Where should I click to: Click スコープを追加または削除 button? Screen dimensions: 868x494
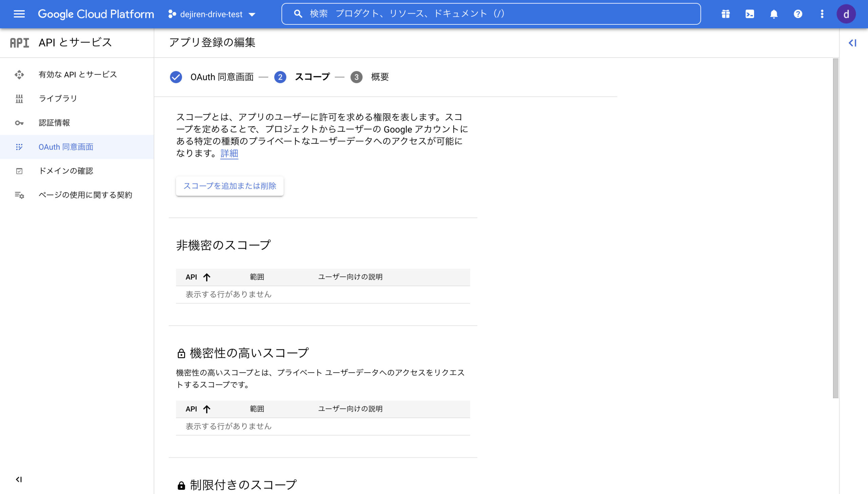pyautogui.click(x=230, y=186)
